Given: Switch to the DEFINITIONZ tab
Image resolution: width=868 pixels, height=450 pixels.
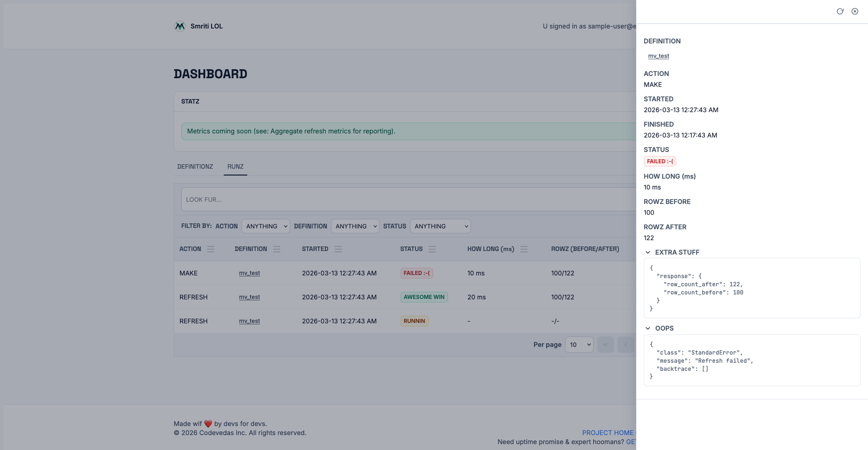Looking at the screenshot, I should click(195, 166).
